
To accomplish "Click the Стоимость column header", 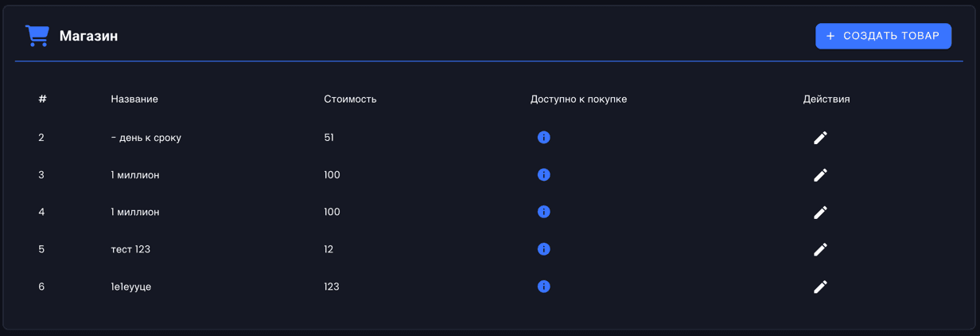I will pos(350,100).
